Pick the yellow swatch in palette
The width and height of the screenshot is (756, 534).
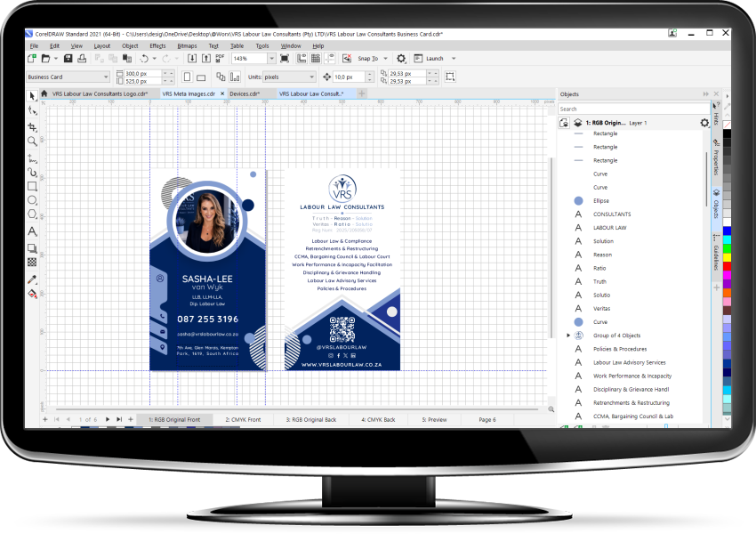(727, 257)
